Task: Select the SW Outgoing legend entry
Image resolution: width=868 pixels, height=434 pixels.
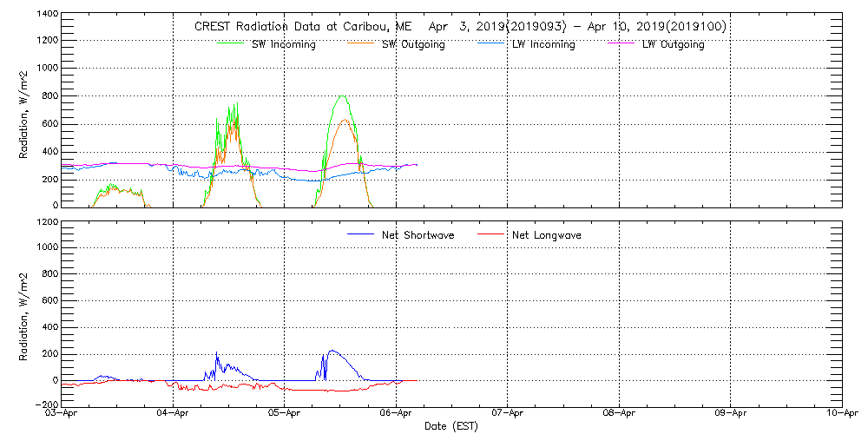Action: coord(413,44)
